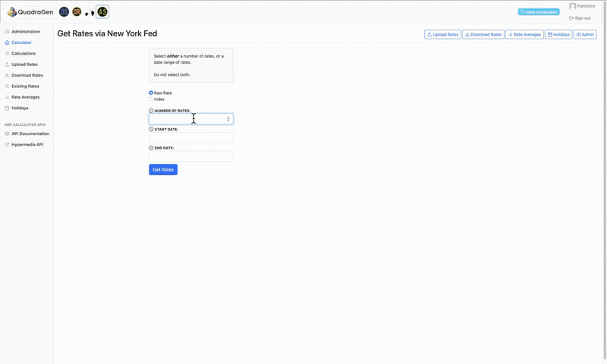The height and width of the screenshot is (364, 607).
Task: Click the info icon beside End Date
Action: pos(151,148)
